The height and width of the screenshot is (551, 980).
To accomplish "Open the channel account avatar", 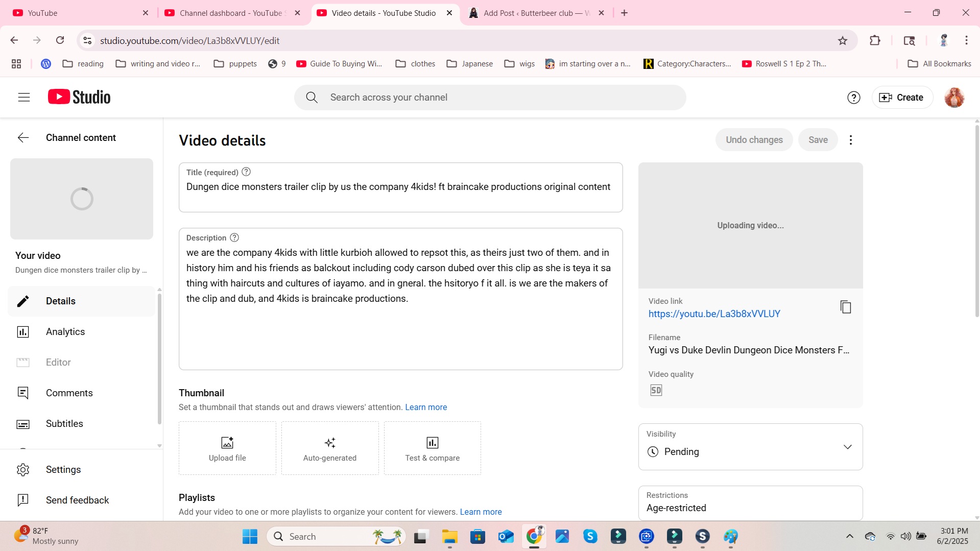I will (954, 97).
